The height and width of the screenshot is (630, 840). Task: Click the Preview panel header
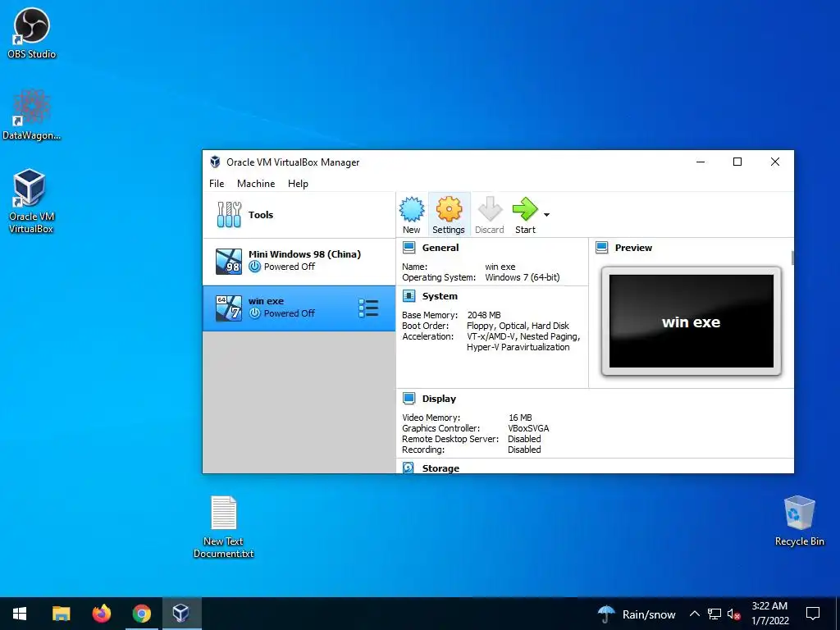click(x=633, y=248)
